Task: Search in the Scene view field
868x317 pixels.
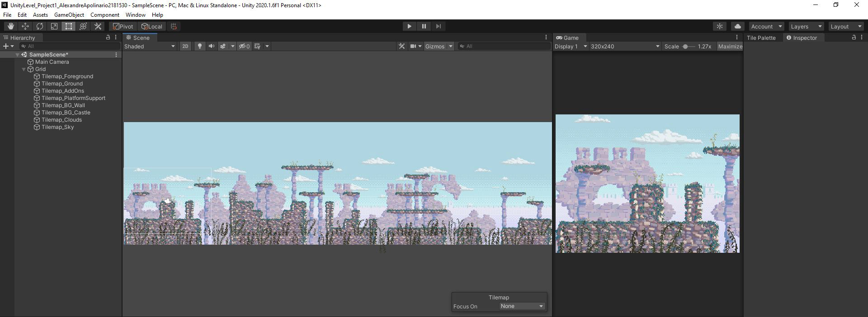Action: point(504,46)
